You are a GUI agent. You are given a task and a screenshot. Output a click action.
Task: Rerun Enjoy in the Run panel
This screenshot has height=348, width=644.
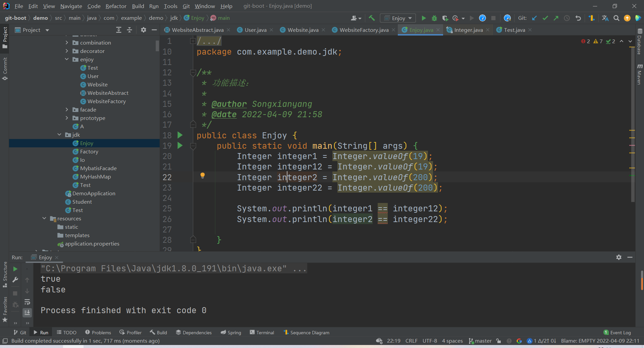pyautogui.click(x=15, y=269)
